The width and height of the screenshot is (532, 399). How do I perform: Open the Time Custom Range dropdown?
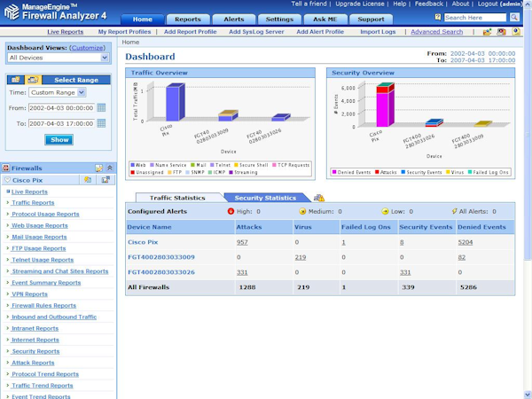click(58, 92)
